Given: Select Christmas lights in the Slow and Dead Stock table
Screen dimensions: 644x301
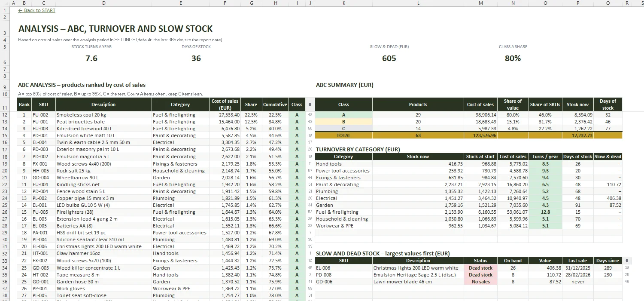Looking at the screenshot, I should [x=418, y=268].
